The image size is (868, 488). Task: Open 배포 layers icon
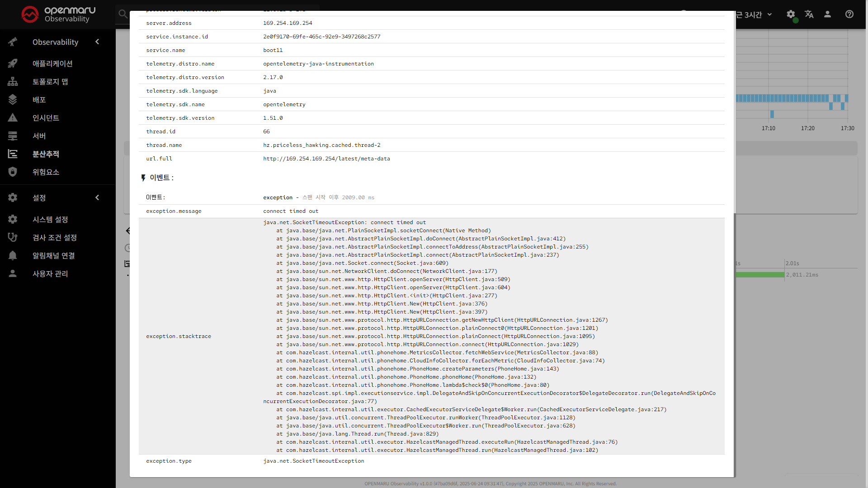click(13, 100)
